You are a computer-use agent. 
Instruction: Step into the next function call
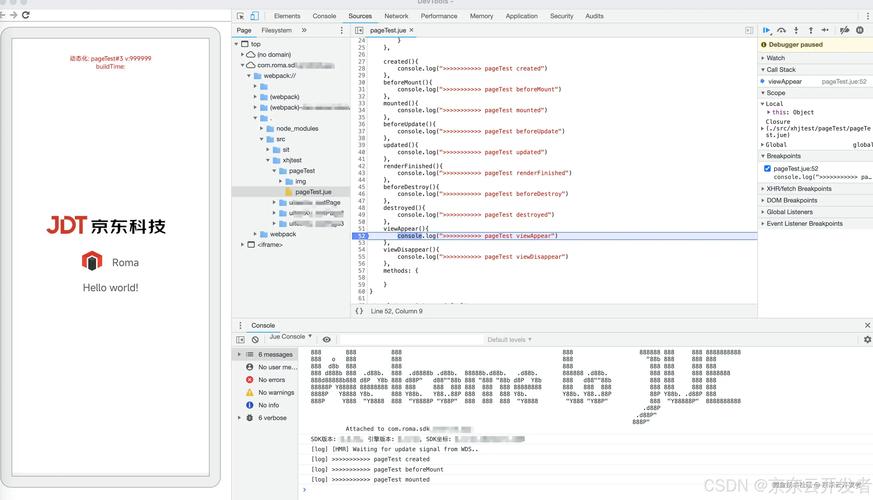pyautogui.click(x=796, y=30)
